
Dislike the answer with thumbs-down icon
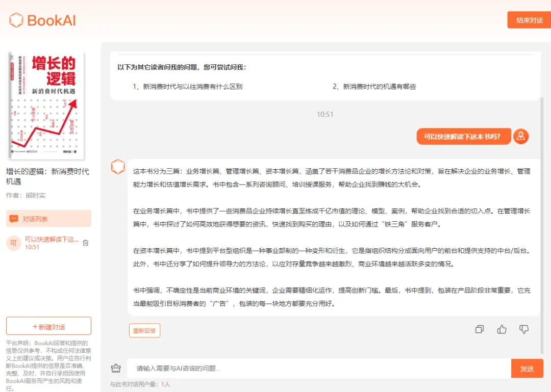tap(523, 329)
